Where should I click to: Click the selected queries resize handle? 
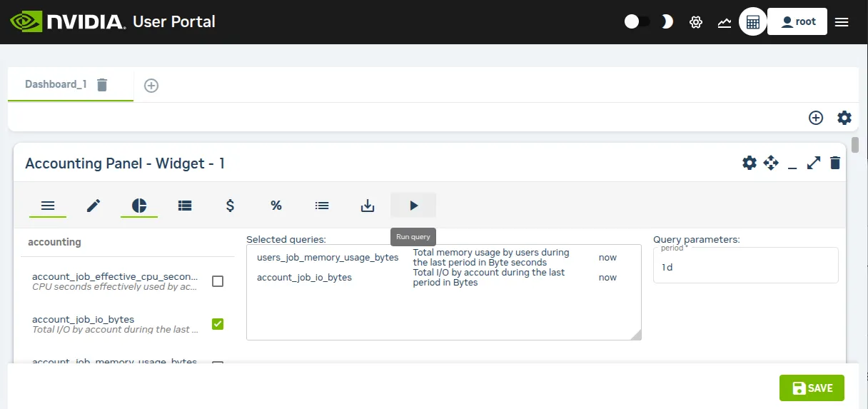(635, 334)
